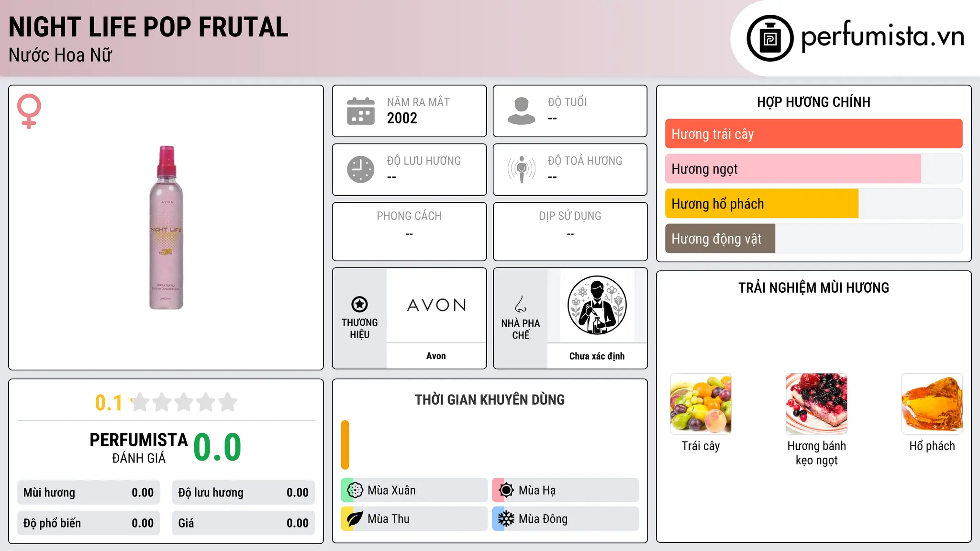This screenshot has width=980, height=551.
Task: Click the Trái cây note label
Action: pos(701,446)
